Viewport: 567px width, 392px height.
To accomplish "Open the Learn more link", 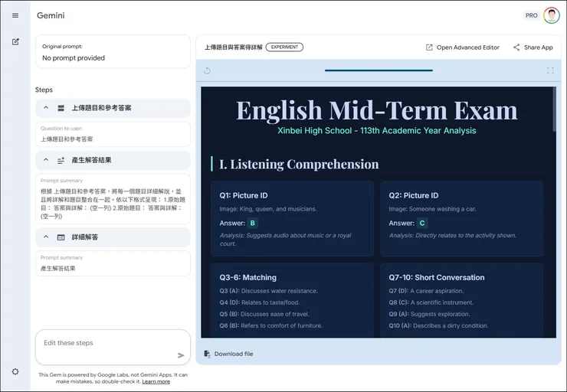I will (156, 381).
